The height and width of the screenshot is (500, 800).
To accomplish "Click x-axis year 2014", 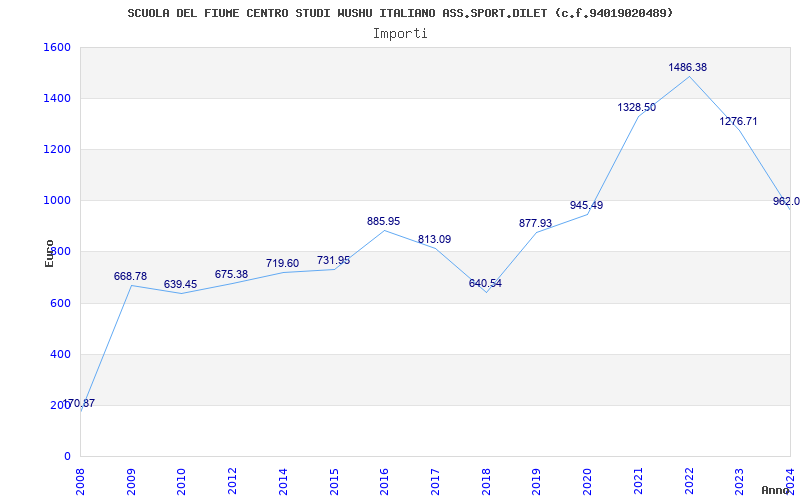I will pos(283,481).
